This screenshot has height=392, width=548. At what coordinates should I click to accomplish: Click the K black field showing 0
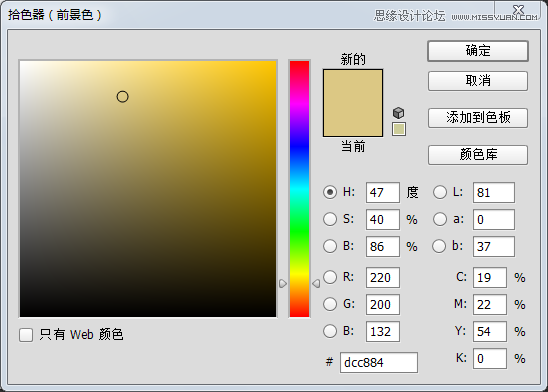point(490,358)
